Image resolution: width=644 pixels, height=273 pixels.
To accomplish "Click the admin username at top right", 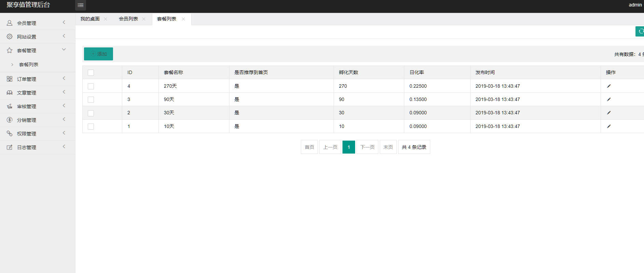I will 635,5.
